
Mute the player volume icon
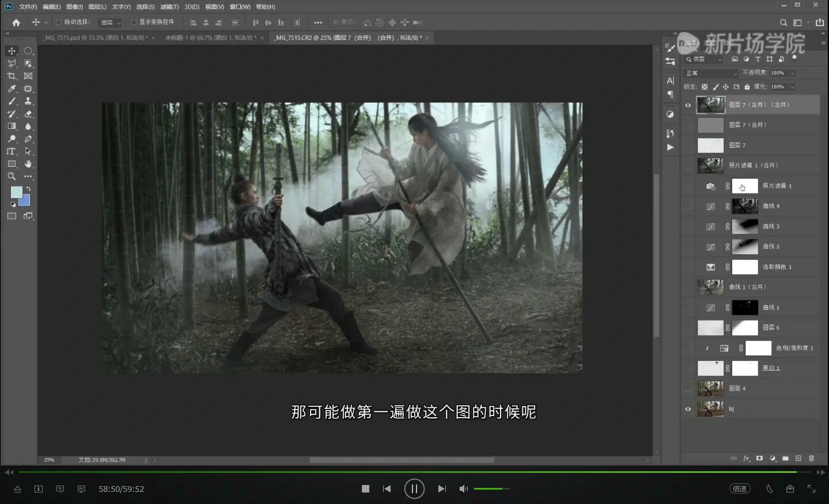(x=463, y=489)
